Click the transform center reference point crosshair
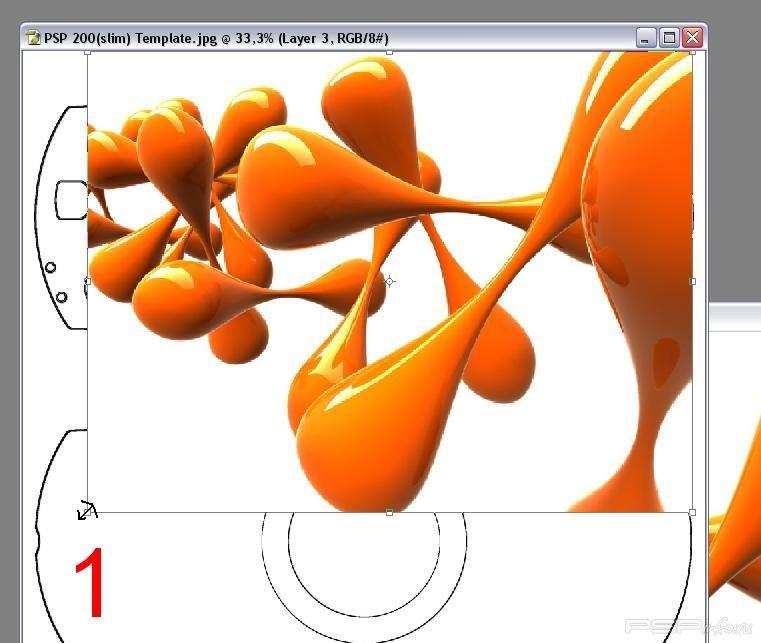The image size is (761, 643). tap(389, 282)
